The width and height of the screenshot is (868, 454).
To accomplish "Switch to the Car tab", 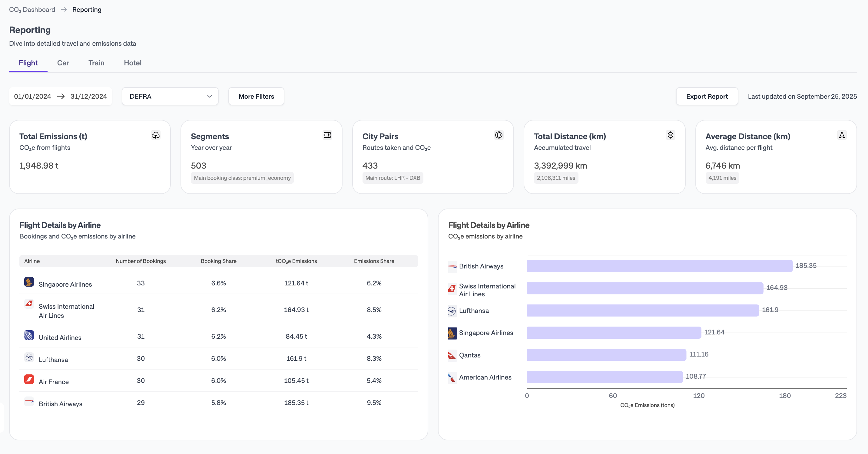I will tap(63, 63).
